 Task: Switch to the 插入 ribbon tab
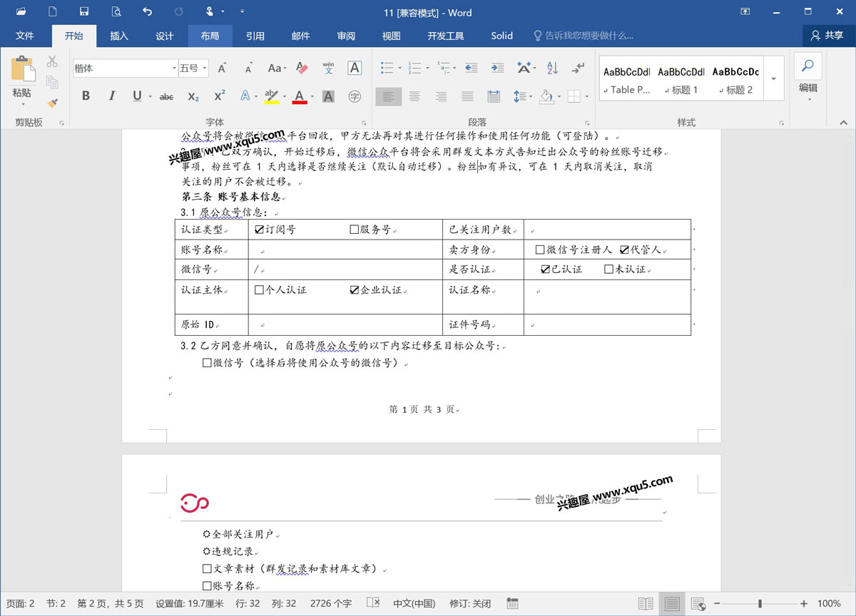119,36
